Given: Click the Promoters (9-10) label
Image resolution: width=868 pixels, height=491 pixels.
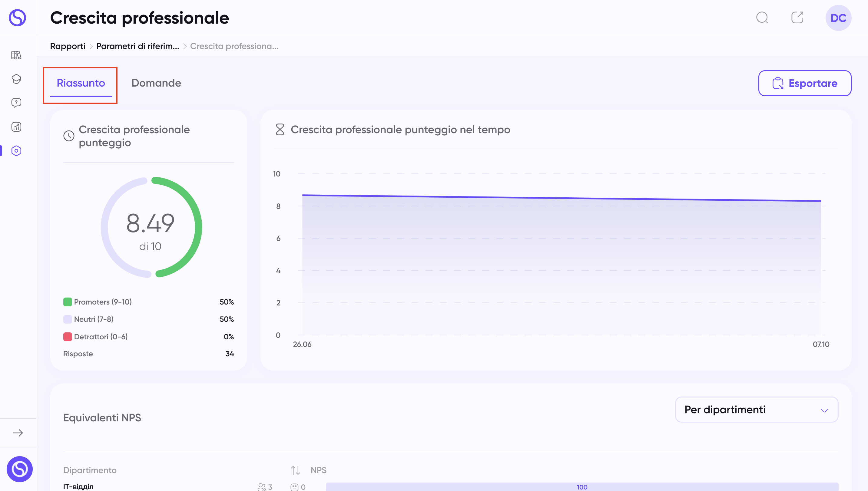Looking at the screenshot, I should (103, 302).
